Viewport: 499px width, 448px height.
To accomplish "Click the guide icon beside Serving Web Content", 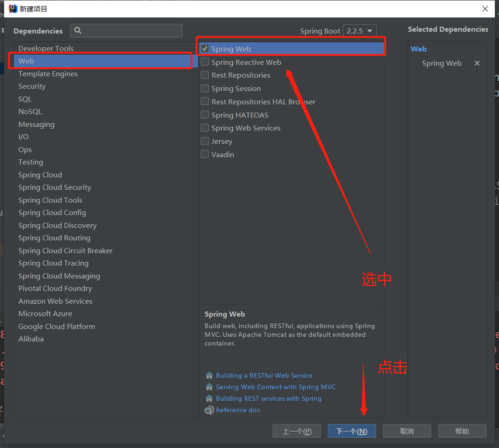I will (209, 387).
